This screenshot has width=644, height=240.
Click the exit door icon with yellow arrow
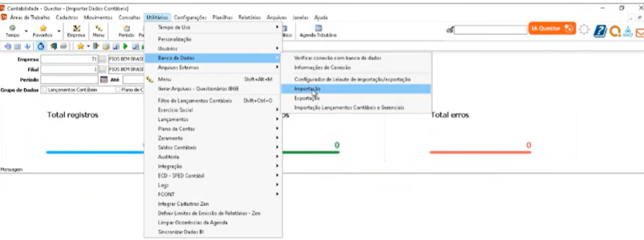(53, 46)
